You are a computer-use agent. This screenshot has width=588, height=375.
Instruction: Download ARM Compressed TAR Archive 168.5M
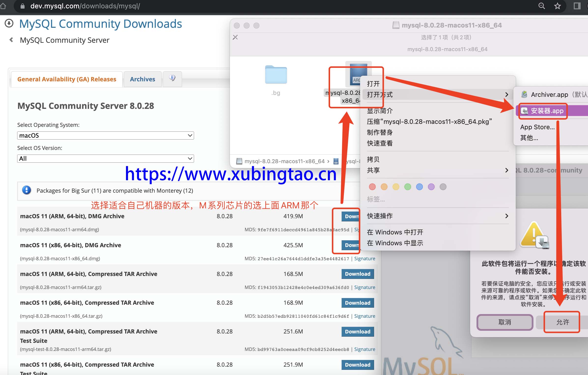point(358,274)
